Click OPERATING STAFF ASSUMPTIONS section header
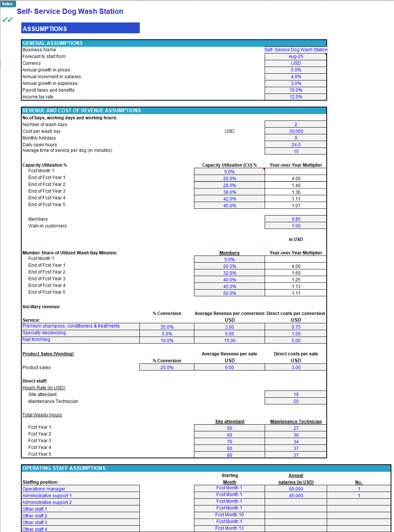 click(x=206, y=468)
